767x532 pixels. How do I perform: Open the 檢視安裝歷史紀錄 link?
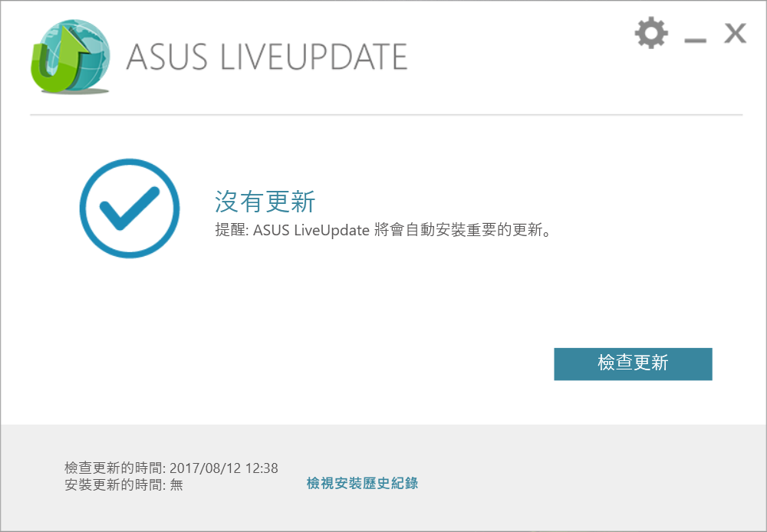click(362, 484)
